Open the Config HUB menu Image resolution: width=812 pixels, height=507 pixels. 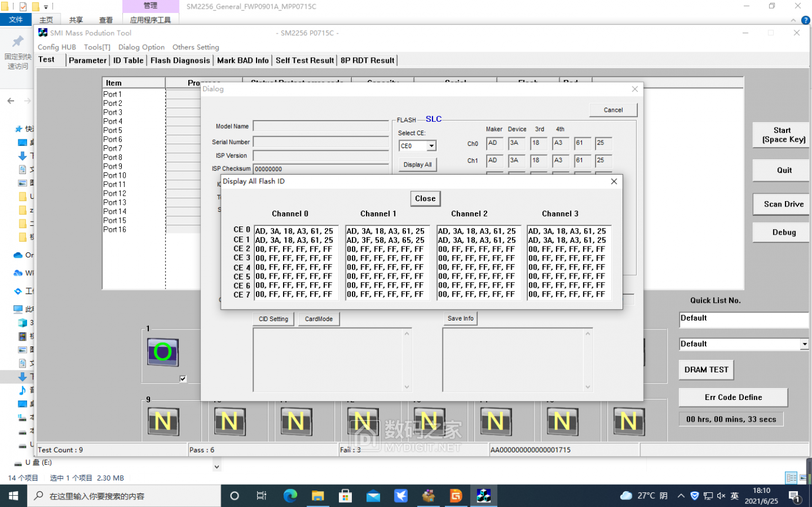[x=56, y=47]
